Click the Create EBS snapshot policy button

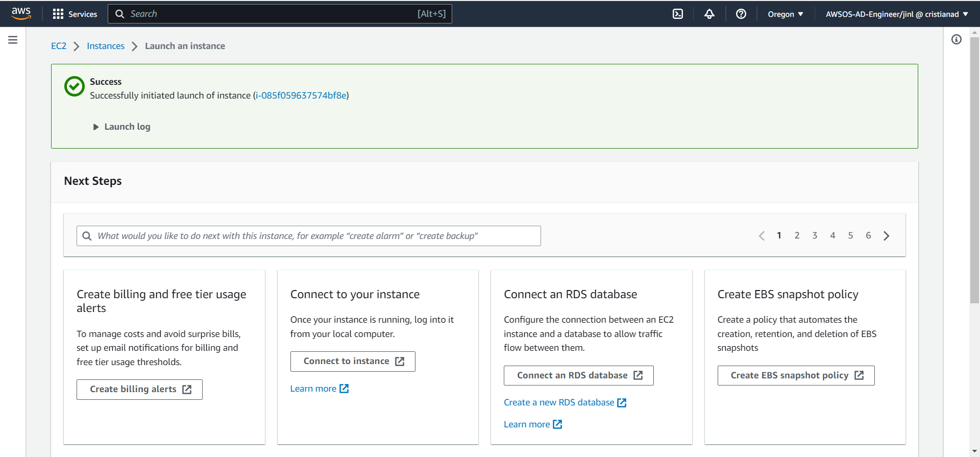pos(796,375)
